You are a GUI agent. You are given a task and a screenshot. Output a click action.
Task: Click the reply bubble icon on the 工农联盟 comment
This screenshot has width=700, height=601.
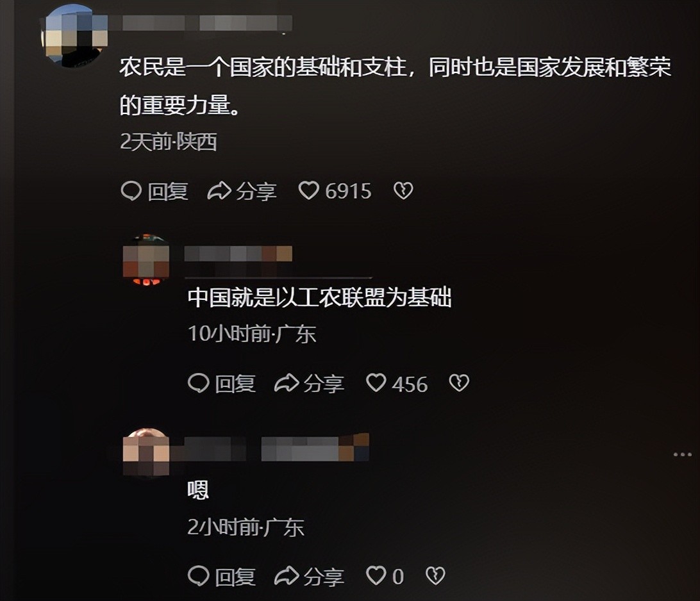point(199,383)
